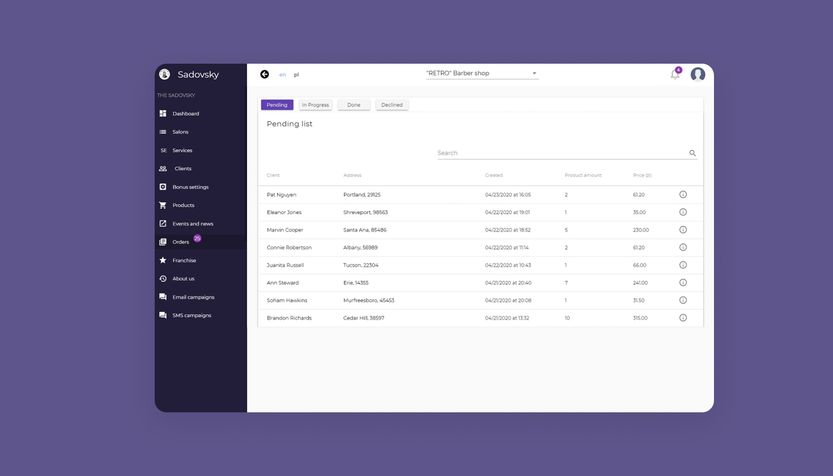View info for Pat Nguyen's order
Image resolution: width=833 pixels, height=476 pixels.
[x=683, y=195]
